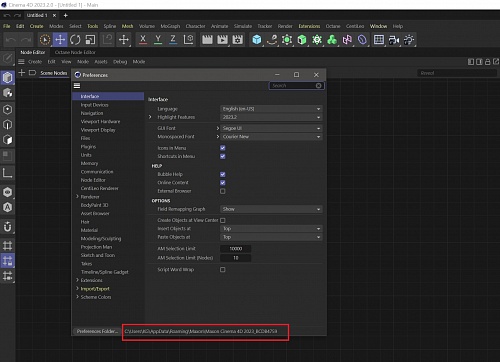
Task: Open the Monospaced Font dropdown
Action: (271, 137)
